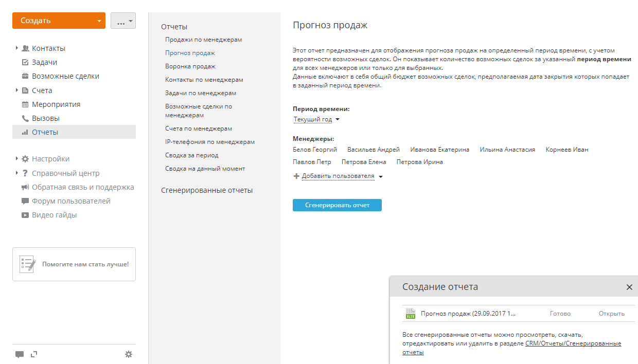This screenshot has width=638, height=364.
Task: Open Возможные сделки по менеджерам report
Action: (199, 111)
